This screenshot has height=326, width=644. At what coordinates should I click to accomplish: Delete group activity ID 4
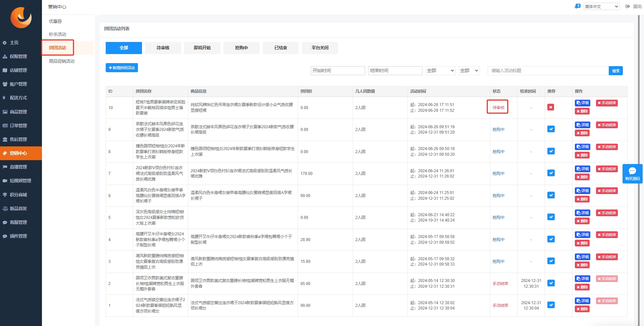(582, 243)
